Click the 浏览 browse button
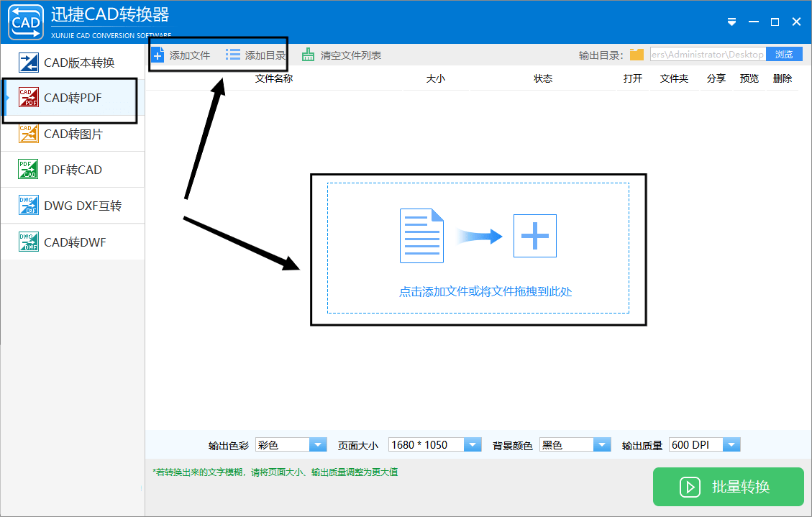The width and height of the screenshot is (812, 517). click(784, 55)
